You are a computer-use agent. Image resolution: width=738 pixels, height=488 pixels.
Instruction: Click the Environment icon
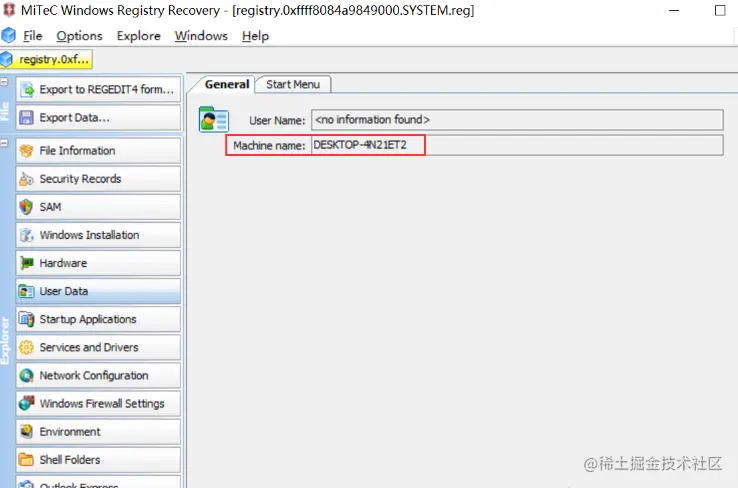coord(26,432)
